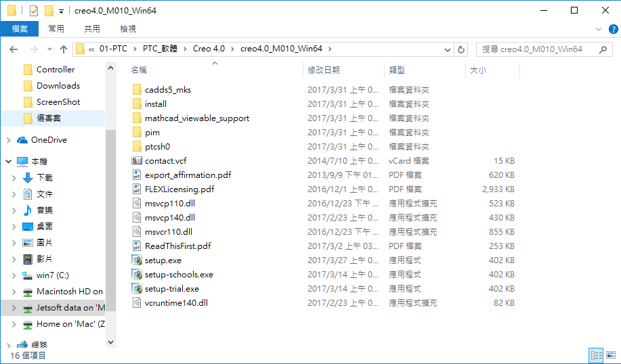Open the address bar history dropdown
Image resolution: width=621 pixels, height=364 pixels.
pos(447,49)
